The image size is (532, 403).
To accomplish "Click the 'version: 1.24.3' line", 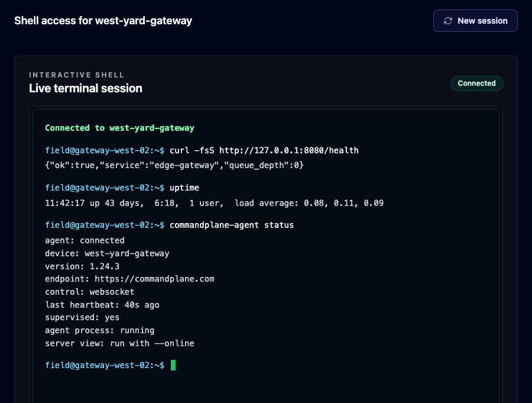I will 82,266.
